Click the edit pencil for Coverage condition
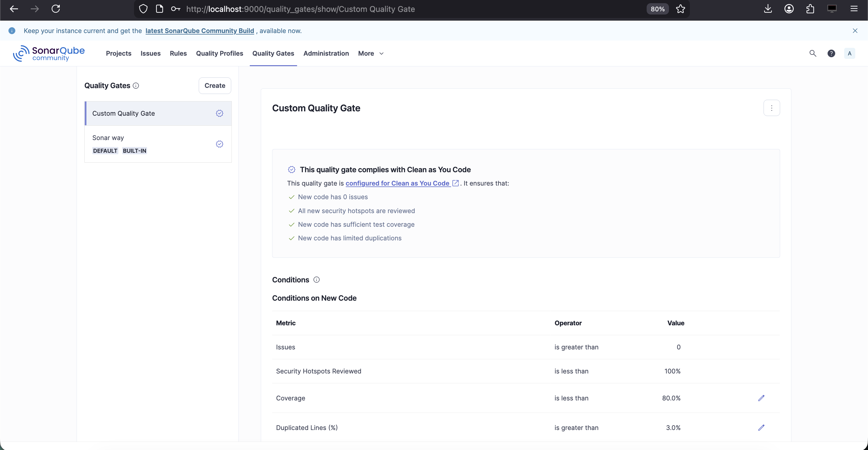 coord(761,398)
